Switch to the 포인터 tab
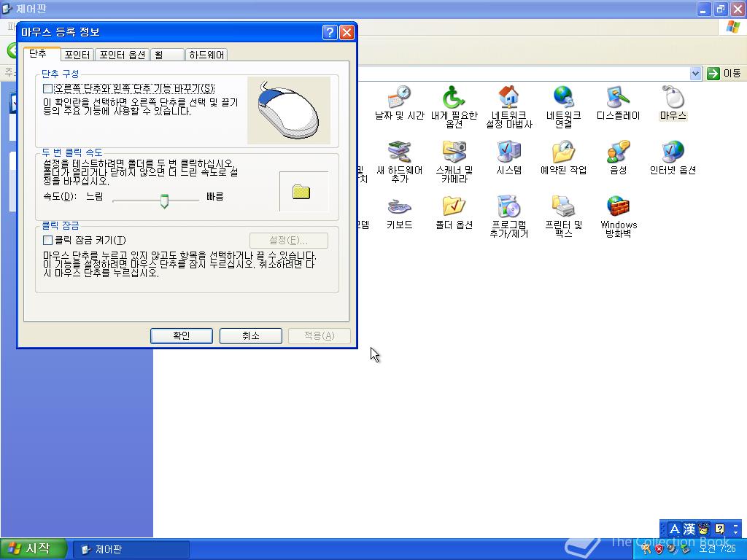 click(77, 55)
